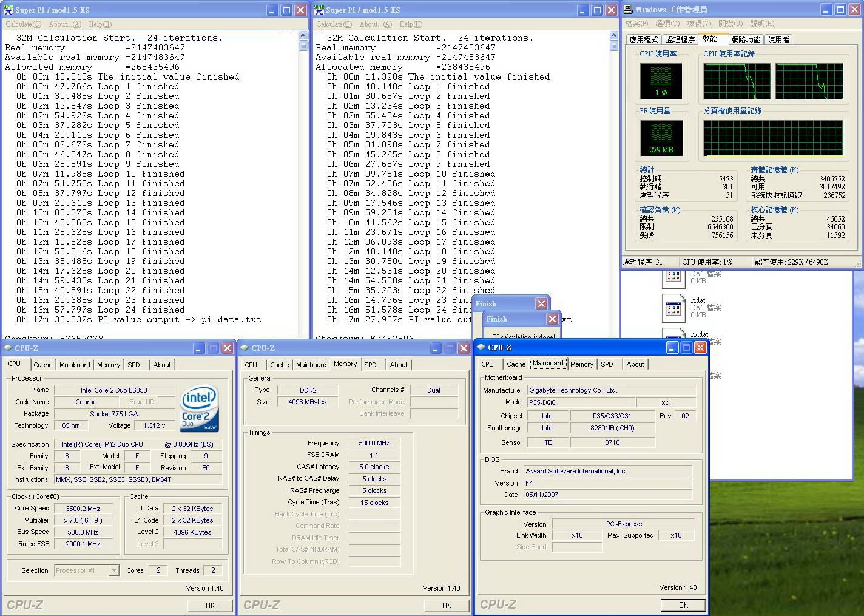Open Help menu in Super PI showing 17m 27.937s
Viewport: 864px width, 616px height.
click(411, 24)
